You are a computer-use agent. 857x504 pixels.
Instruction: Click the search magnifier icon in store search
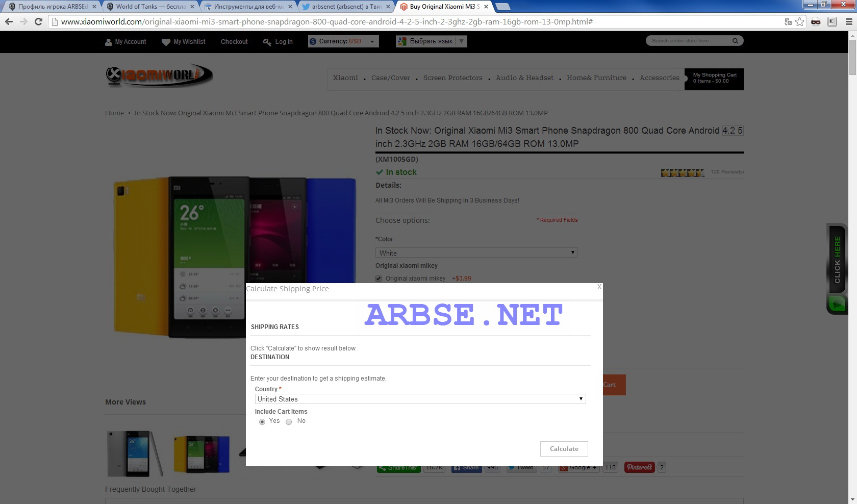[735, 41]
